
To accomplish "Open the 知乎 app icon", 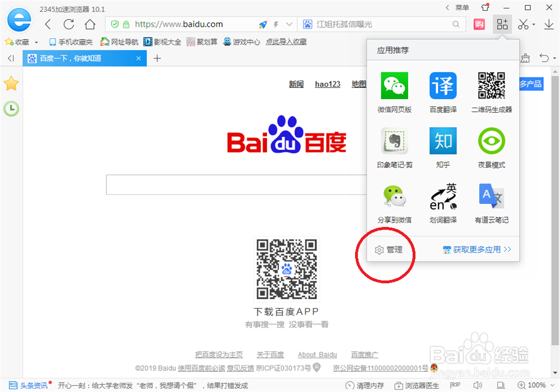I will click(443, 141).
